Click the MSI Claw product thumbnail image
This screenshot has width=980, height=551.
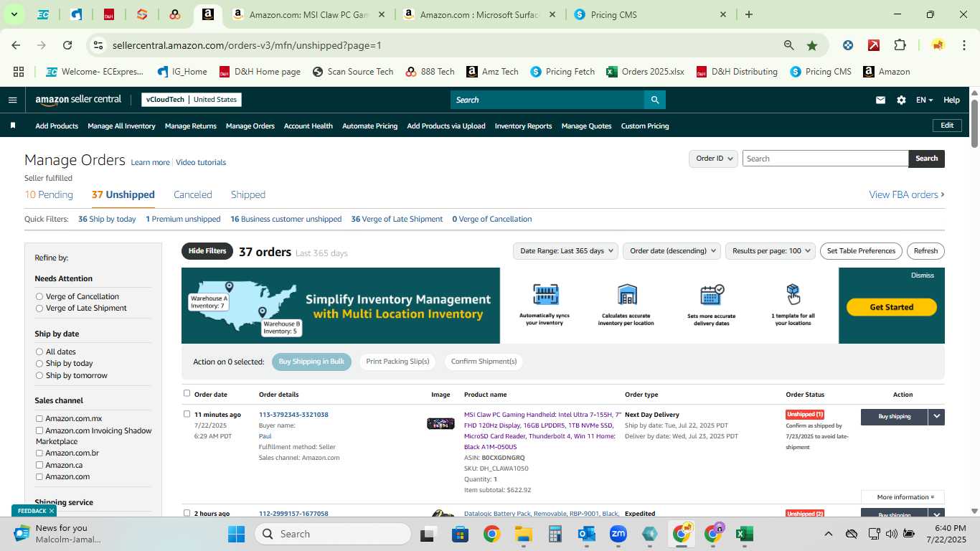(440, 424)
